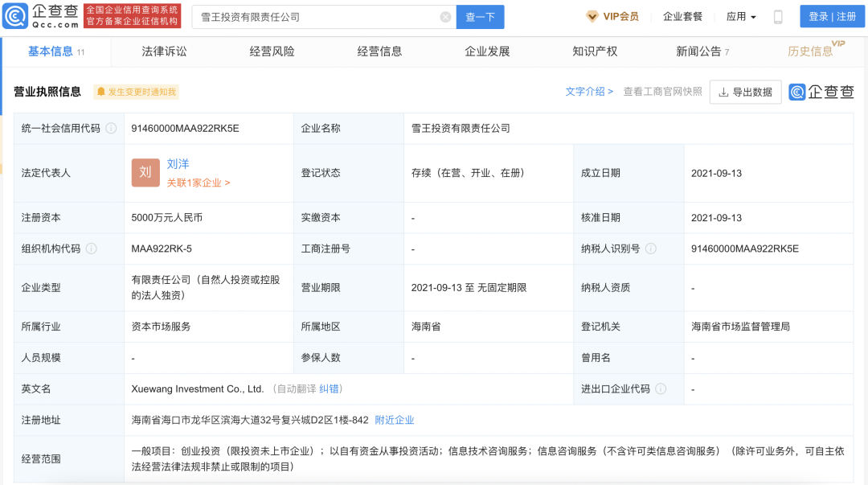Open the Qcc.com logo at top left
The height and width of the screenshot is (485, 868).
point(41,16)
